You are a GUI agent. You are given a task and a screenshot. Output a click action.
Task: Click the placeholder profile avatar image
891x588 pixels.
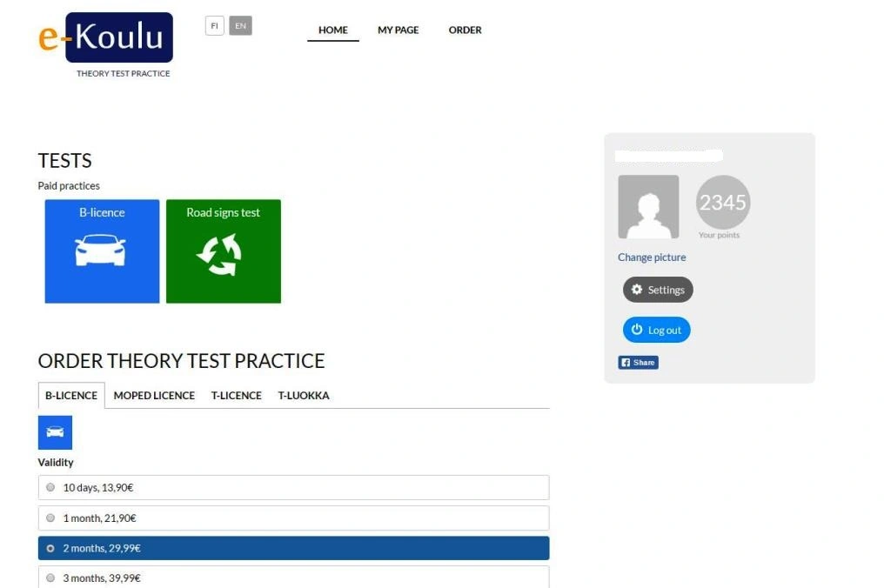pyautogui.click(x=648, y=207)
